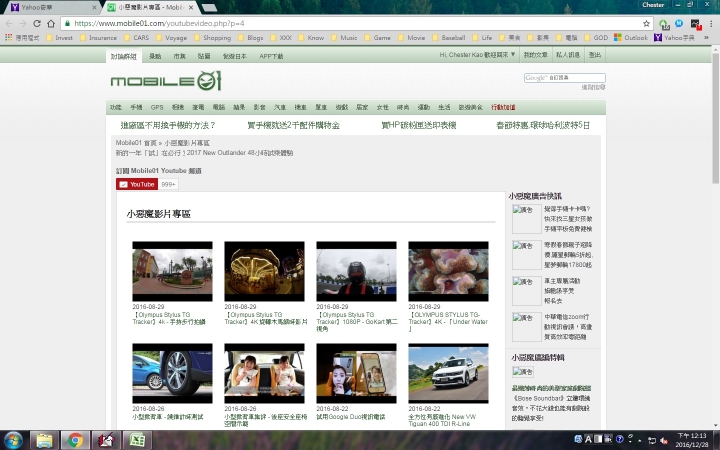Open a new tab button
Screen dimensions: 720x450
point(209,7)
